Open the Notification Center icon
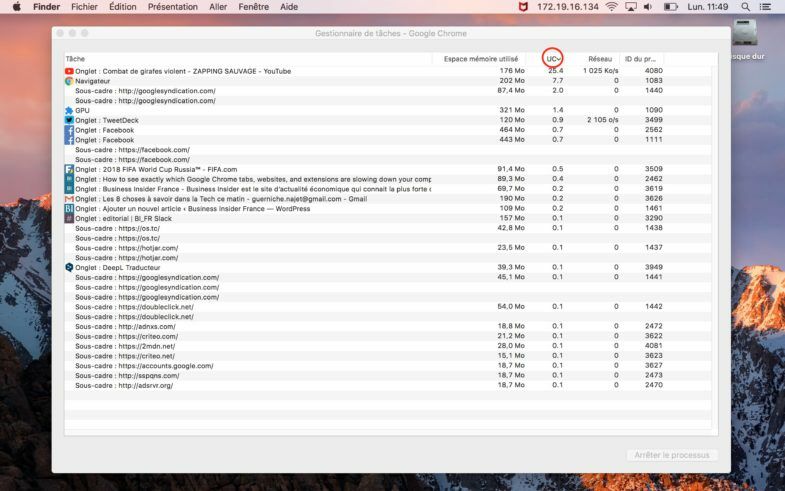The width and height of the screenshot is (785, 491). (x=765, y=7)
